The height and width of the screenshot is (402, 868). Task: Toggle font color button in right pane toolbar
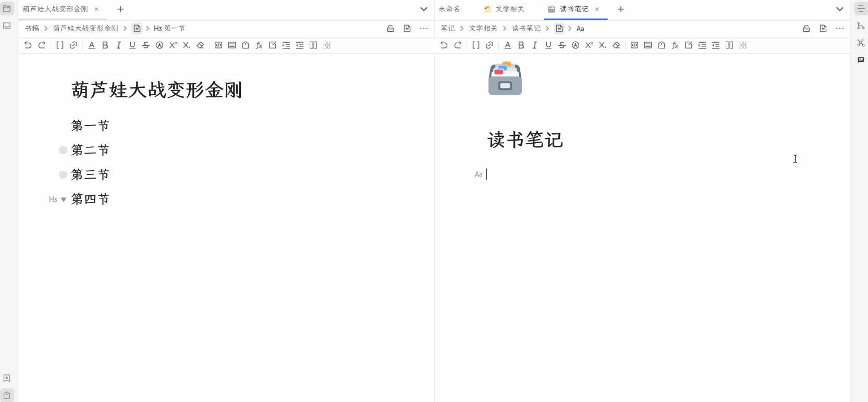(x=508, y=45)
